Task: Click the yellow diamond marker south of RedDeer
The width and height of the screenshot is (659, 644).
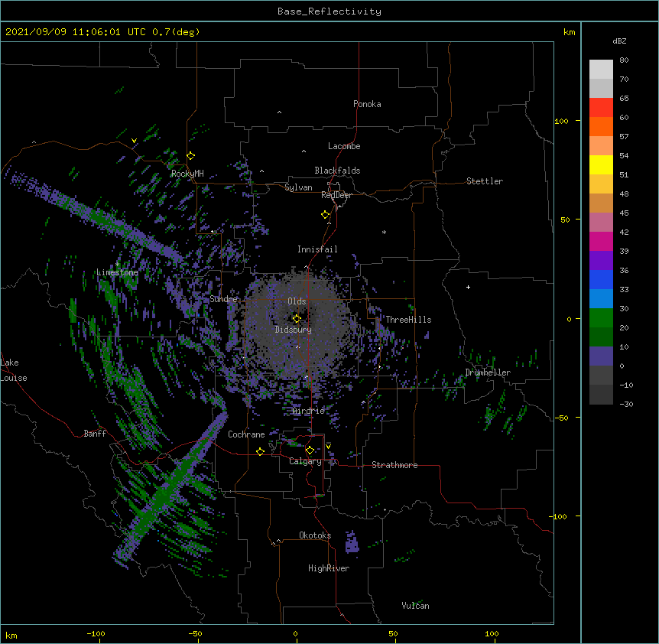Action: click(325, 215)
